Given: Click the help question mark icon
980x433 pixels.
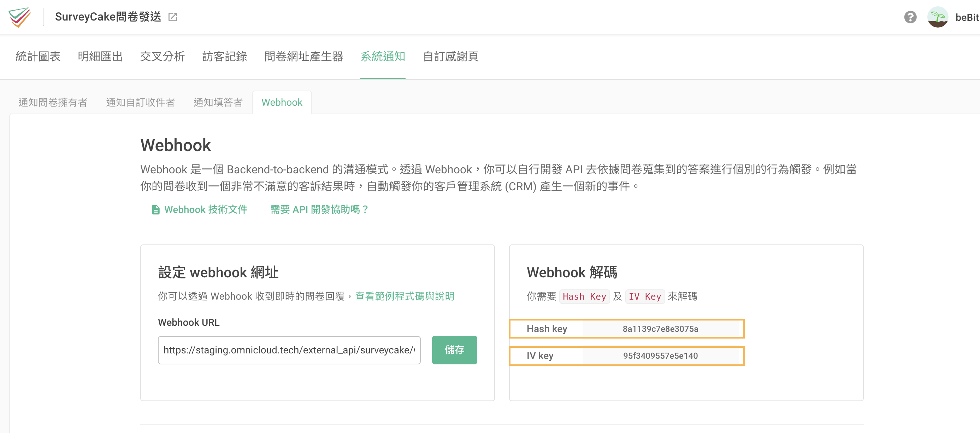Looking at the screenshot, I should (x=910, y=17).
